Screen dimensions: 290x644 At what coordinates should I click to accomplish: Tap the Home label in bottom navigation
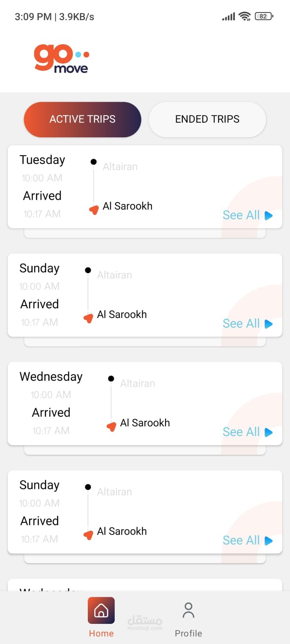click(x=101, y=634)
